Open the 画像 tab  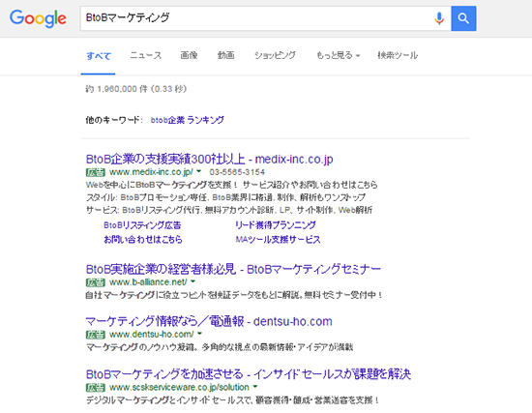pos(189,55)
